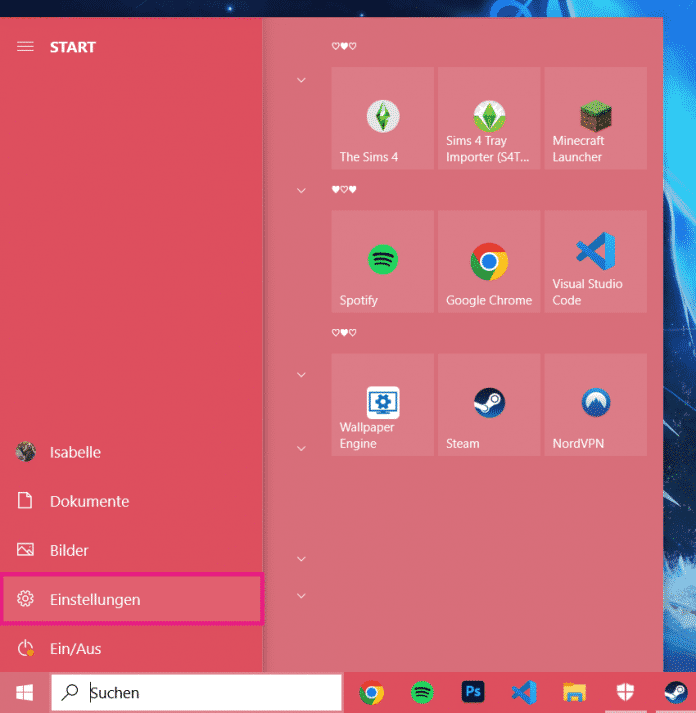Open the Dokumente folder entry
The width and height of the screenshot is (696, 713).
coord(89,501)
